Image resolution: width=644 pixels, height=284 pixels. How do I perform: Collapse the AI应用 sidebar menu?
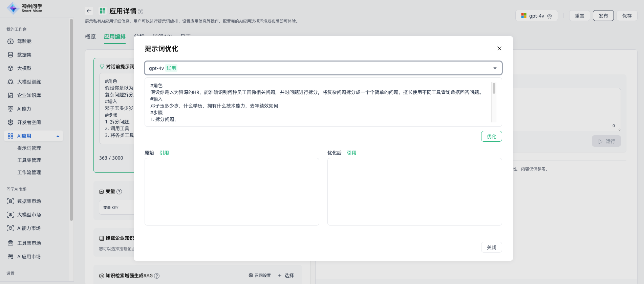[58, 136]
